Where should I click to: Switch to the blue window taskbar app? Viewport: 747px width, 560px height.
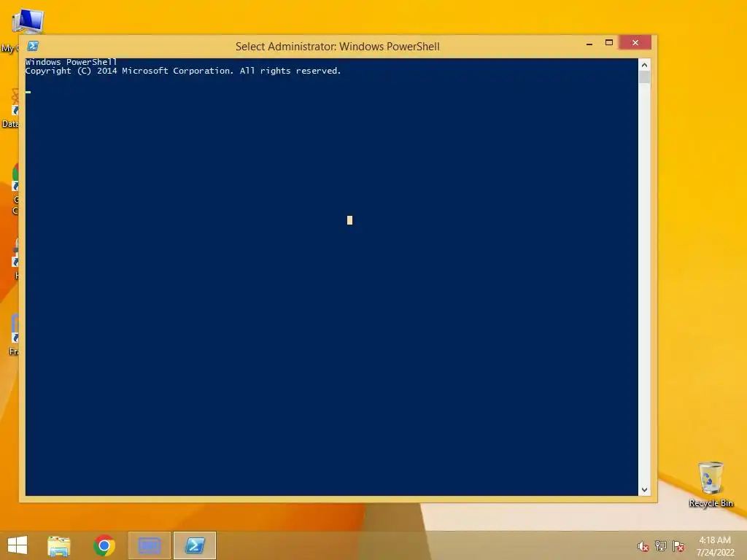click(149, 545)
